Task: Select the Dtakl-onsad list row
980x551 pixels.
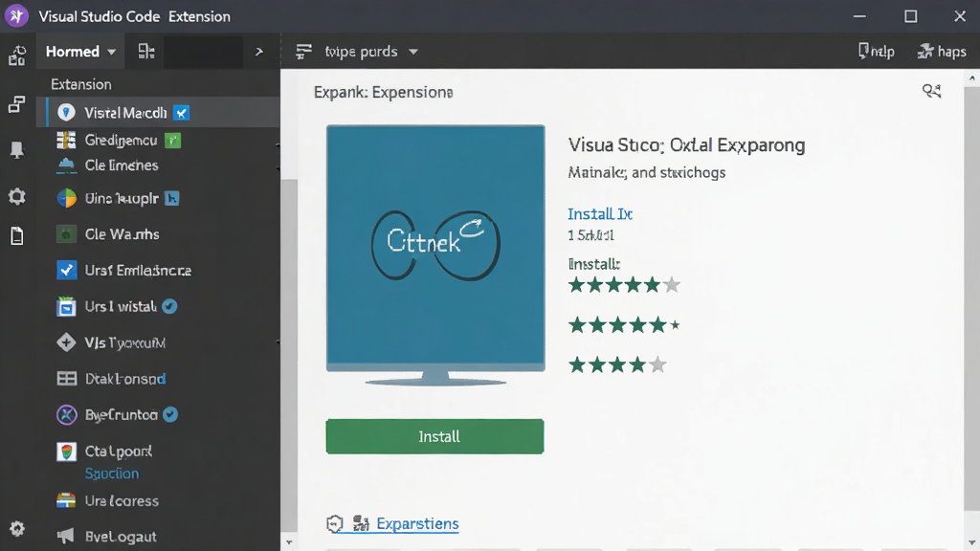Action: [x=158, y=379]
